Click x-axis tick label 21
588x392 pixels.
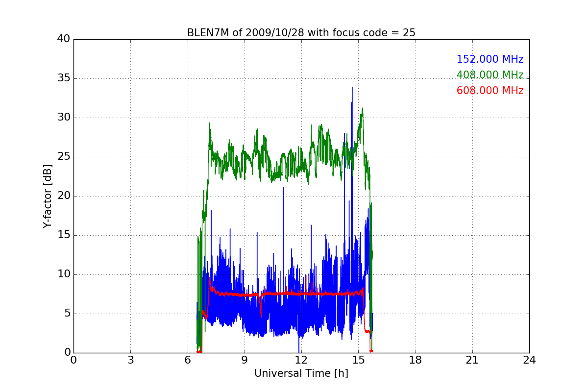click(472, 360)
